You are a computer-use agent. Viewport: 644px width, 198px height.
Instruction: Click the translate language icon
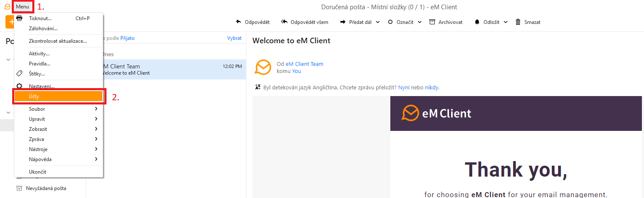258,88
